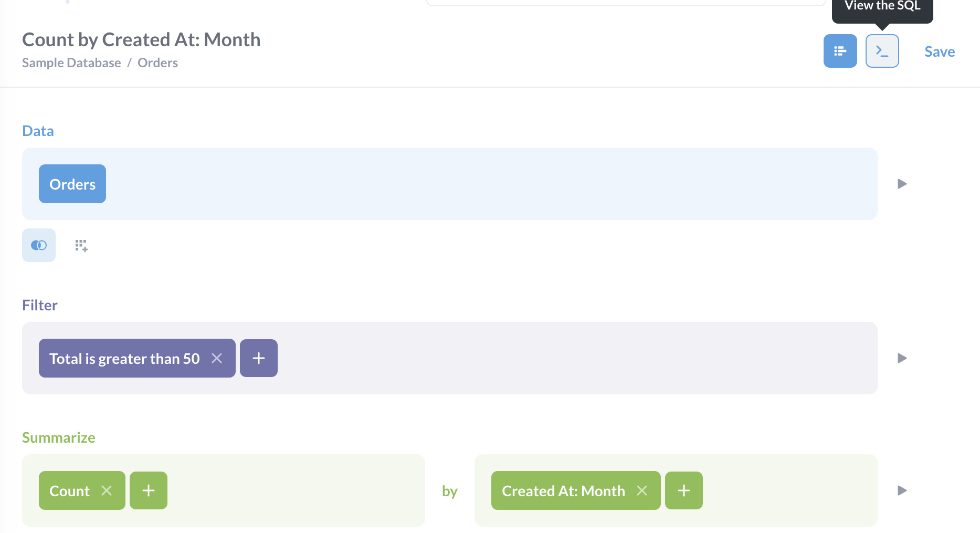Select the Orders data source chip
This screenshot has height=533, width=980.
(72, 184)
